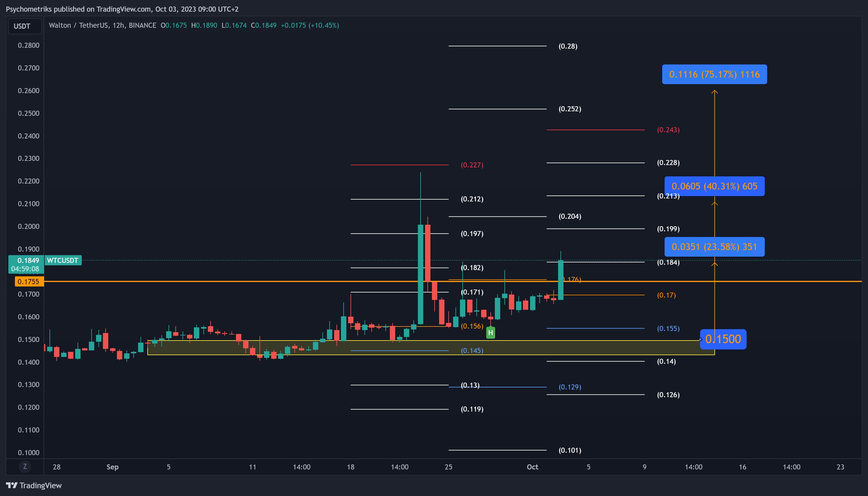
Task: Click the USDT currency button
Action: pos(25,26)
